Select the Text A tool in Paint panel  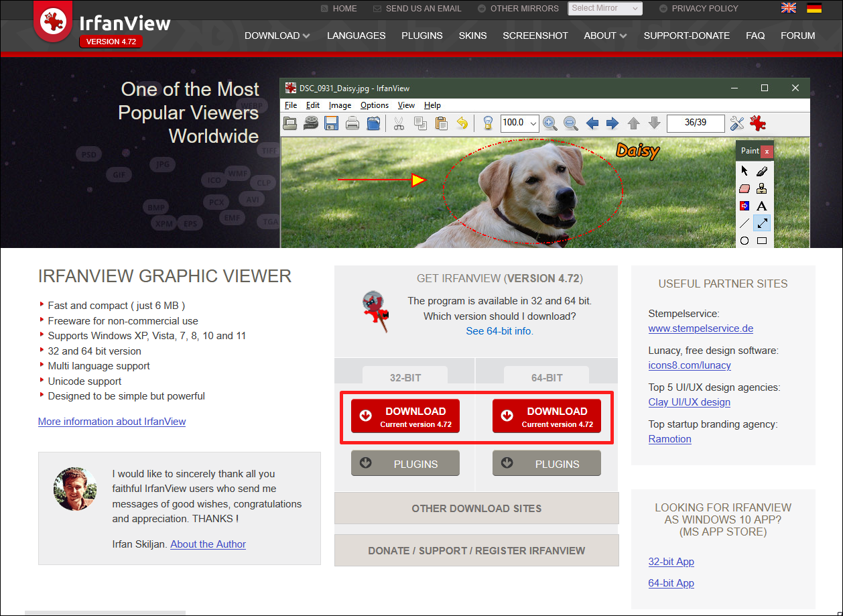[x=762, y=206]
